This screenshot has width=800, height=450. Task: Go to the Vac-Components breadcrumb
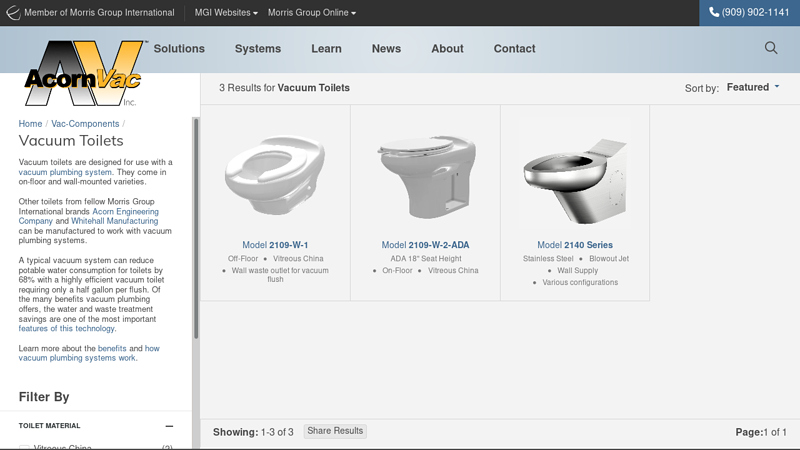pyautogui.click(x=85, y=123)
